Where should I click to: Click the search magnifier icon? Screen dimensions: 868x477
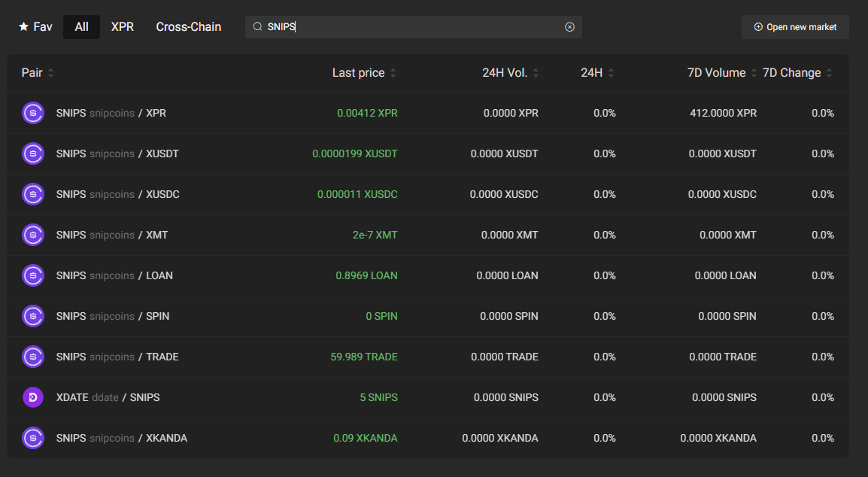(257, 26)
